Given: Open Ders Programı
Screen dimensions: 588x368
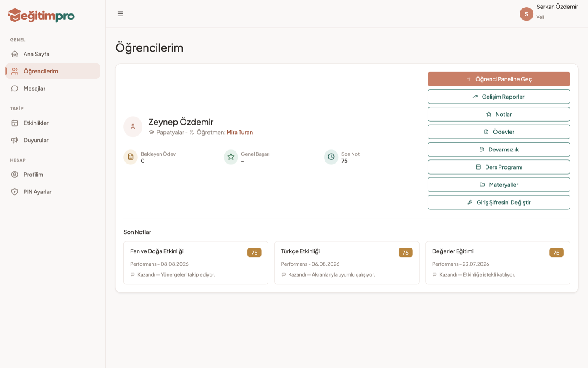Looking at the screenshot, I should pos(499,167).
